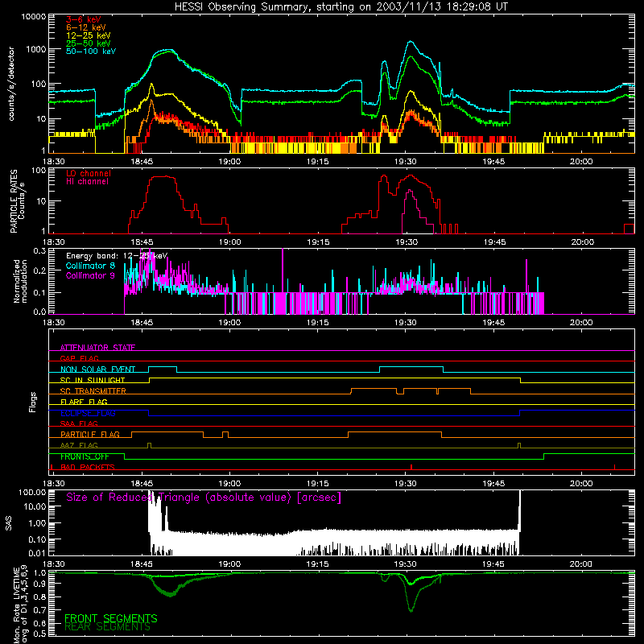
Task: Select the 6-12 keV legend label
Action: point(85,27)
